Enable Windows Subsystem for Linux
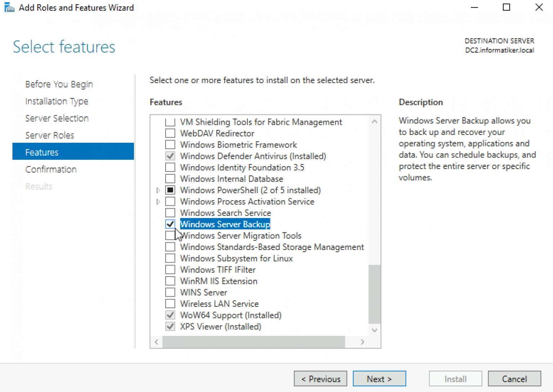 pyautogui.click(x=170, y=258)
